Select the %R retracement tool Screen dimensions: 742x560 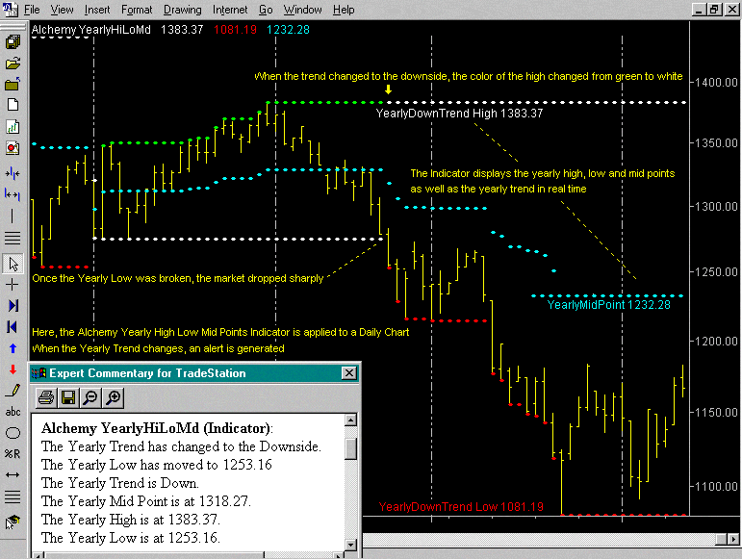pos(13,454)
